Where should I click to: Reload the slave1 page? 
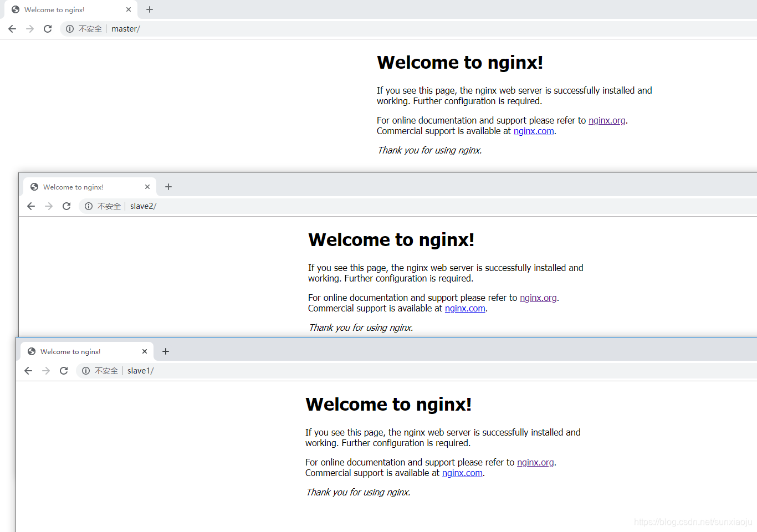point(64,371)
